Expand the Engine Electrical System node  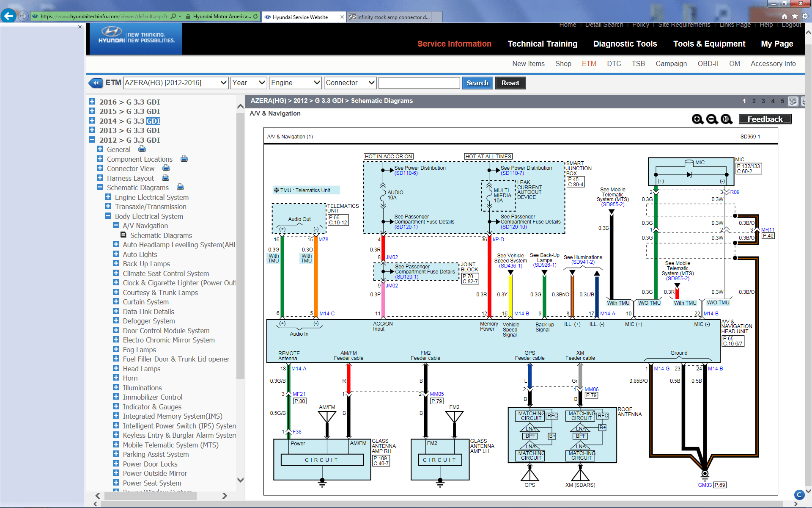click(108, 197)
